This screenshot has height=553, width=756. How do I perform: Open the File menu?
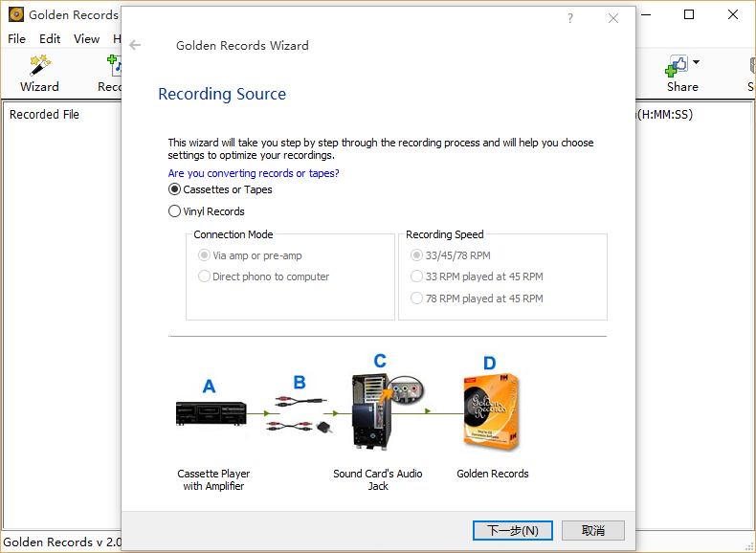coord(17,38)
